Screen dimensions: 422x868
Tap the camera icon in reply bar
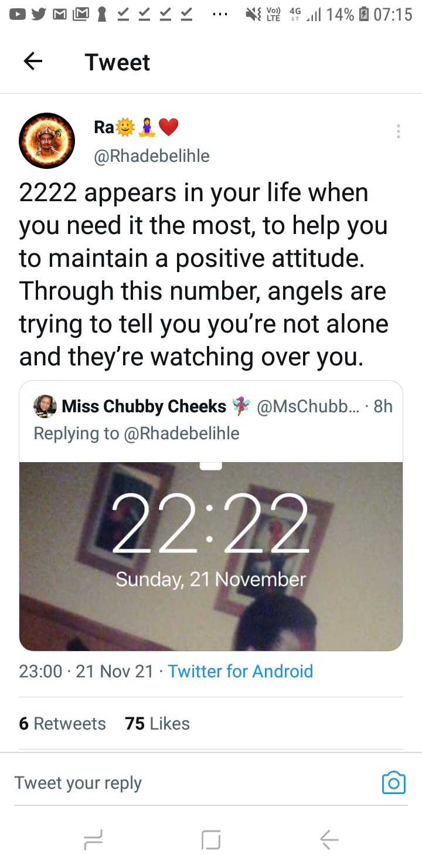pos(393,782)
